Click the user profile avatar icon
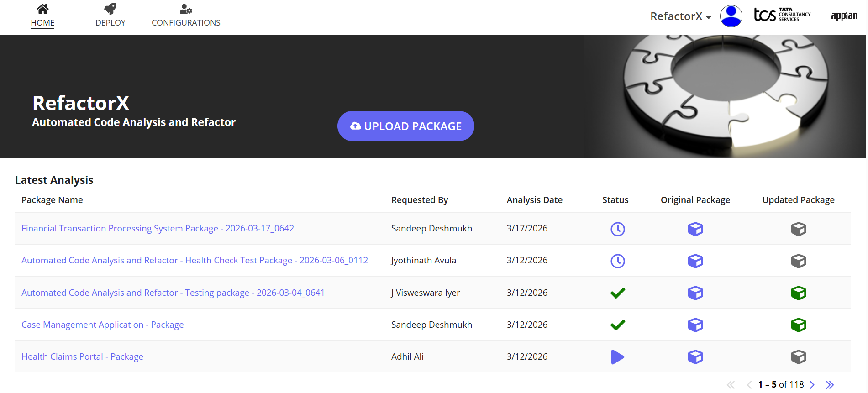The image size is (868, 393). 731,16
